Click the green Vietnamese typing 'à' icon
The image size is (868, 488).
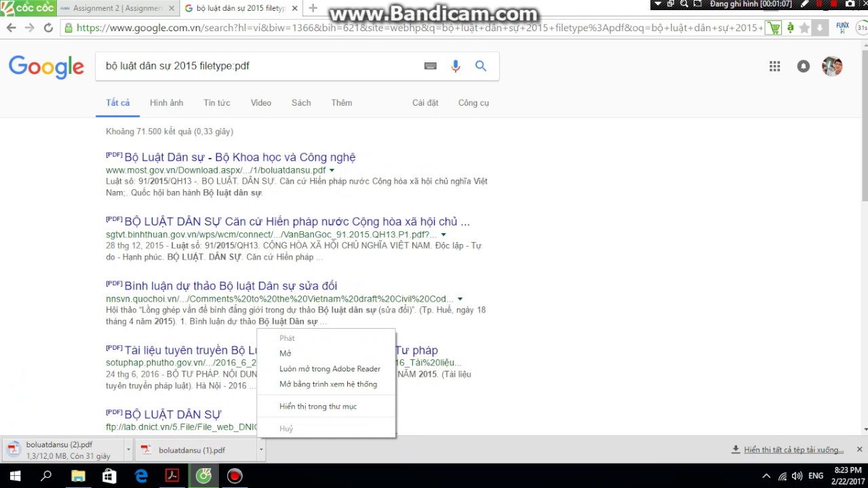coord(790,28)
